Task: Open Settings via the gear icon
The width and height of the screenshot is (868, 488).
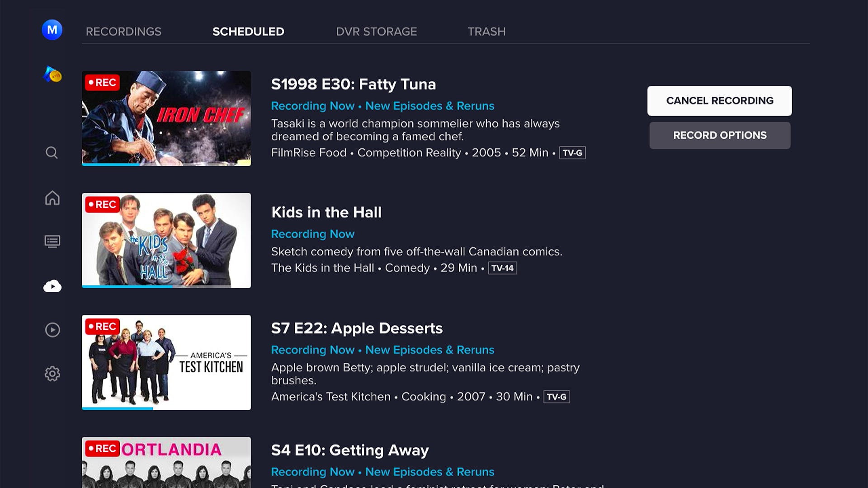Action: pyautogui.click(x=52, y=374)
